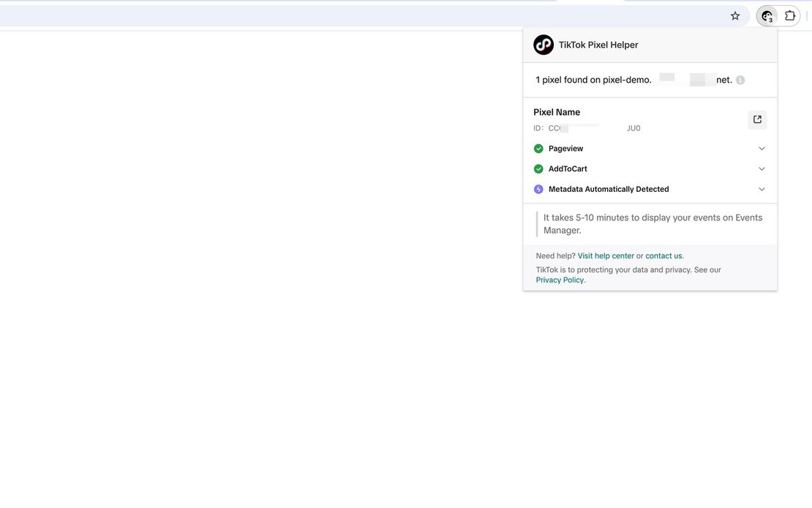Expand Metadata Automatically Detected chevron
Viewport: 812px width, 508px height.
tap(762, 190)
